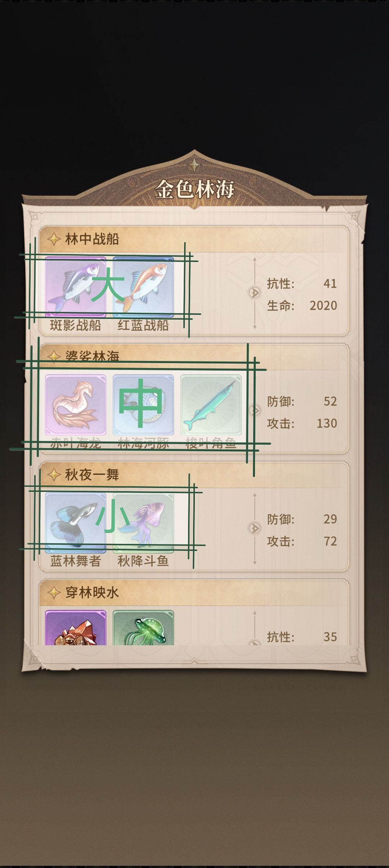The height and width of the screenshot is (868, 389).
Task: Click the 金色林海 title banner
Action: (194, 189)
